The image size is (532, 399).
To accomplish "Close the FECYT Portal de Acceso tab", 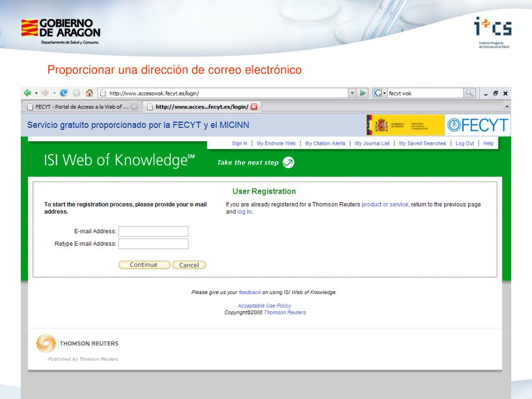I will pyautogui.click(x=135, y=107).
